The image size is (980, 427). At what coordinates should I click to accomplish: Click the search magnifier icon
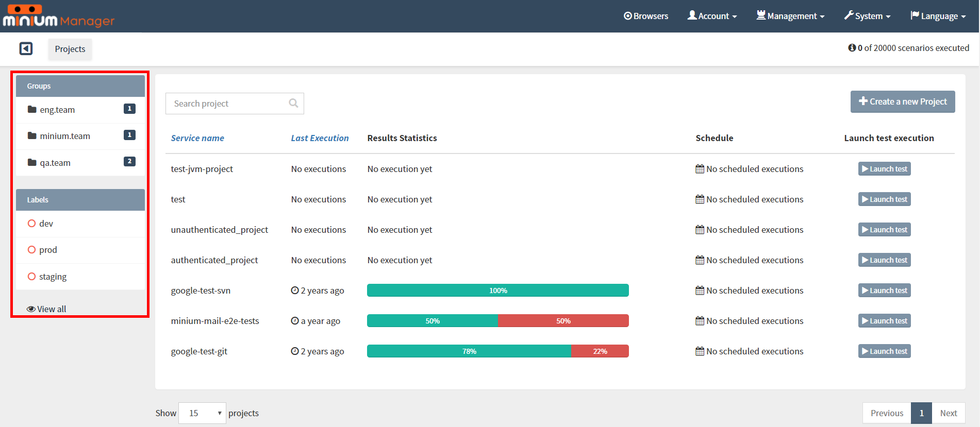[x=293, y=103]
